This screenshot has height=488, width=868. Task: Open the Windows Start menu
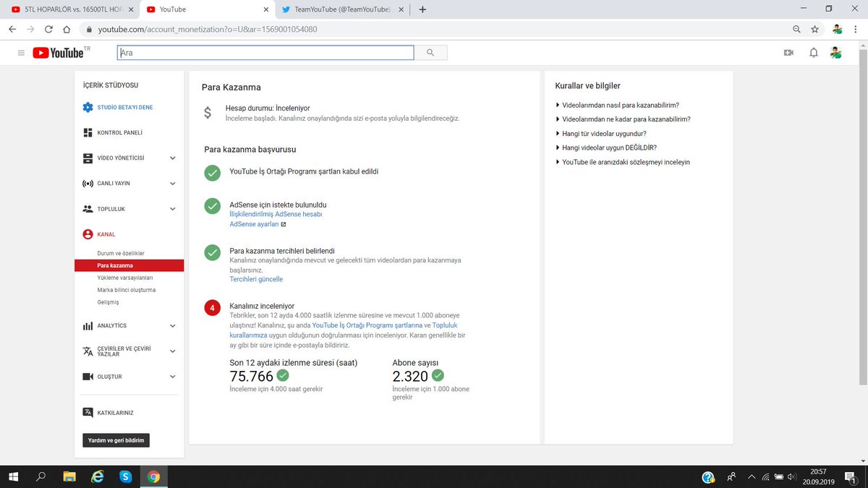pos(13,477)
